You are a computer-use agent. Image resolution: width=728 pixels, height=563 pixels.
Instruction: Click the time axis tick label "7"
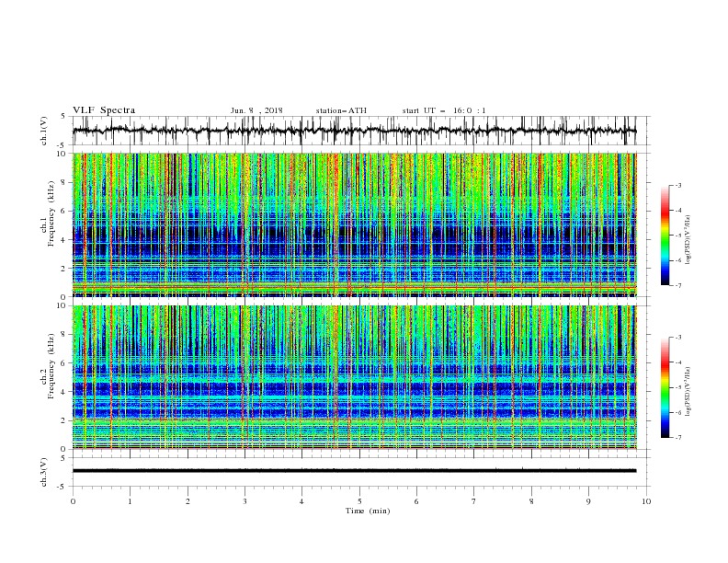pos(474,501)
